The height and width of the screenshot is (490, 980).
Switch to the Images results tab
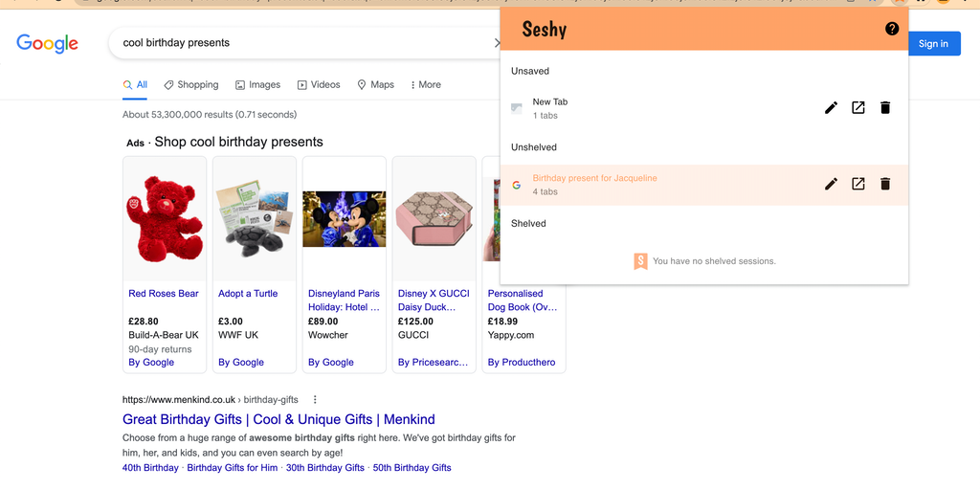click(x=257, y=85)
